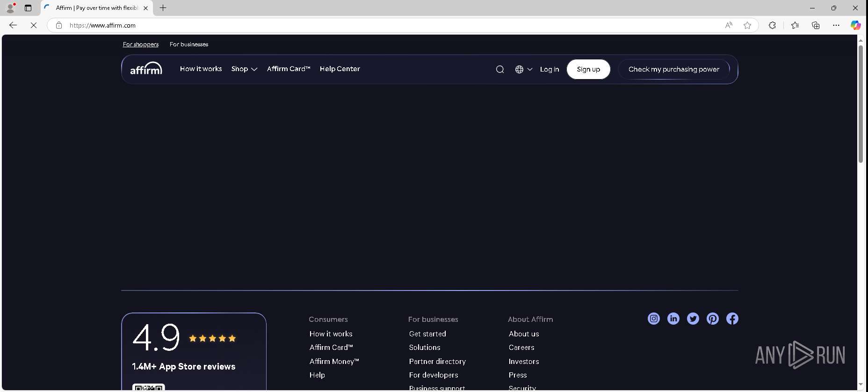Go back with the browser back arrow
The height and width of the screenshot is (392, 868).
click(x=13, y=25)
